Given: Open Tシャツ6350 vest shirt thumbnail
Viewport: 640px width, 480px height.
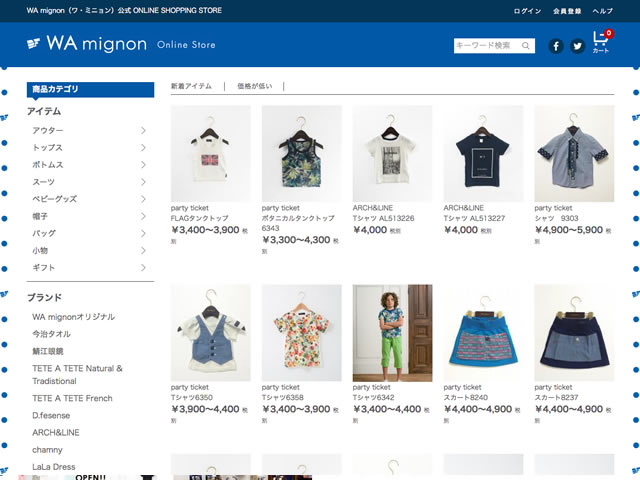Looking at the screenshot, I should [x=211, y=333].
